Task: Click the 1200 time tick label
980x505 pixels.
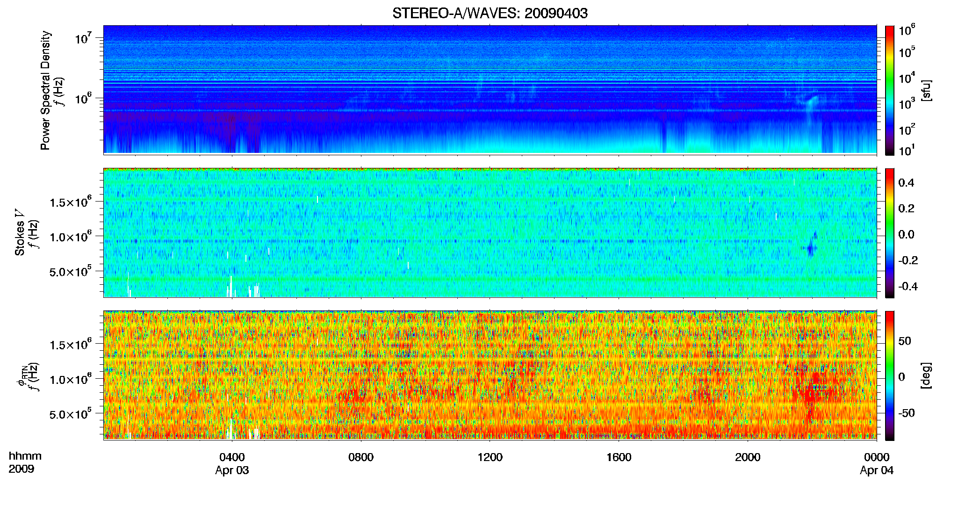Action: pos(490,457)
